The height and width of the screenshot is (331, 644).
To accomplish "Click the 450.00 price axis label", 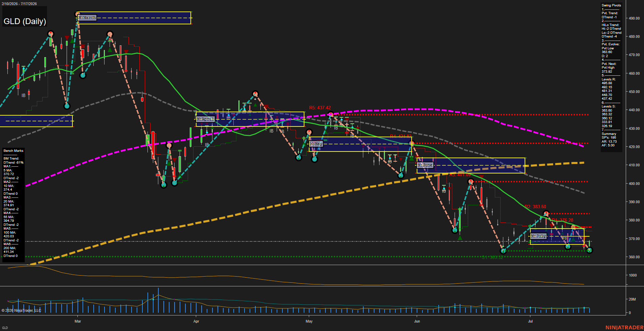I will click(x=634, y=92).
